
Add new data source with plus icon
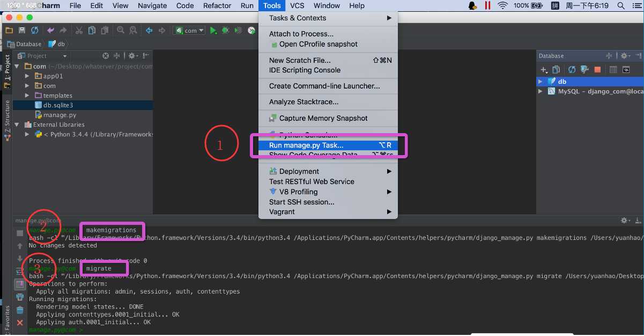544,70
